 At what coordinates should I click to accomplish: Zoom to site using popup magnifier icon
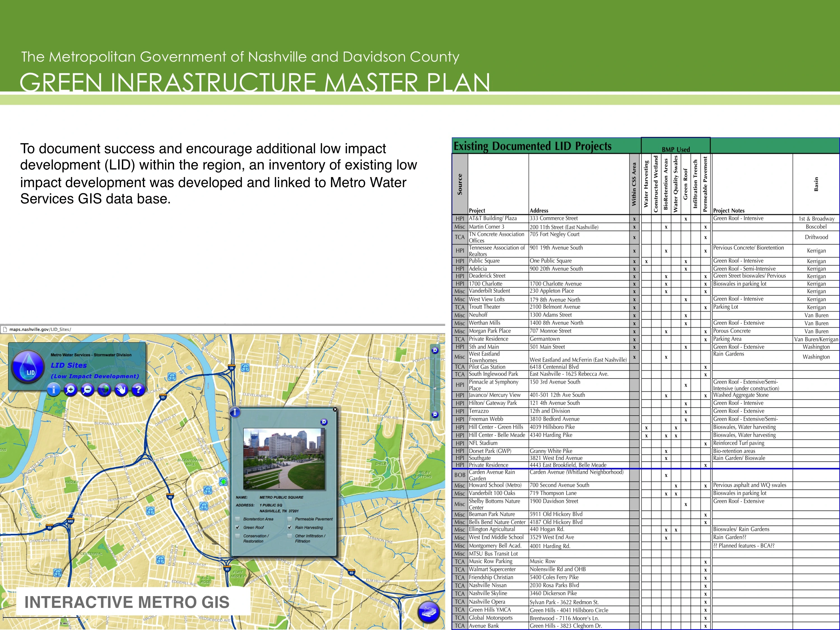coord(324,422)
